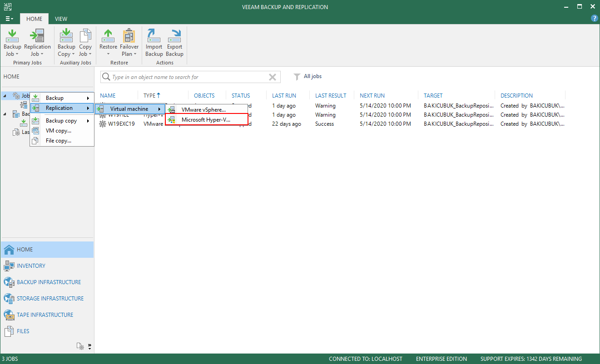This screenshot has height=364, width=600.
Task: Open the Backup copy context menu entry
Action: pos(61,121)
